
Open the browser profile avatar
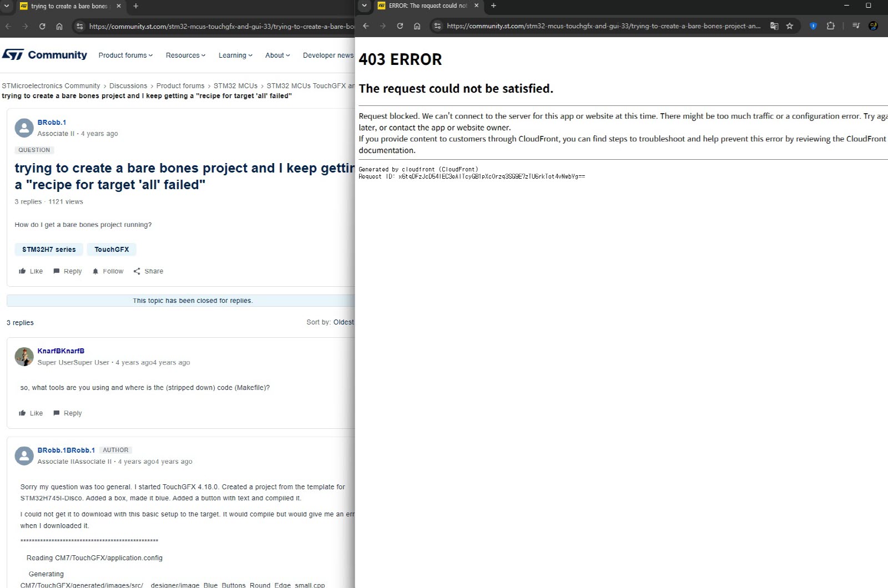pos(873,26)
